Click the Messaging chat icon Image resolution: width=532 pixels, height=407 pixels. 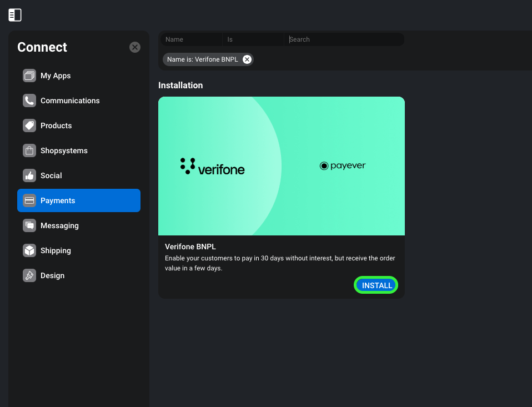[29, 225]
